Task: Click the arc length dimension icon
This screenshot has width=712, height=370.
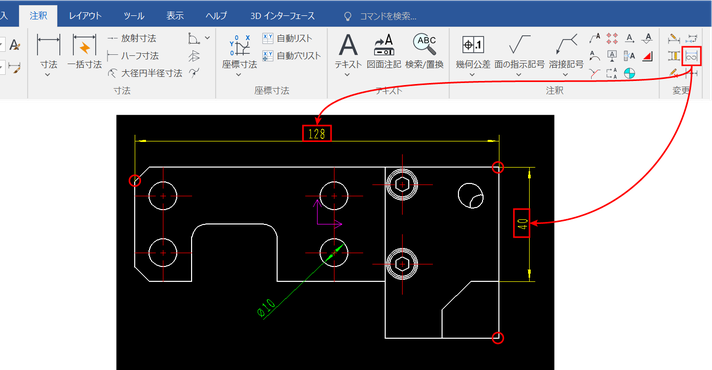Action: 194,73
